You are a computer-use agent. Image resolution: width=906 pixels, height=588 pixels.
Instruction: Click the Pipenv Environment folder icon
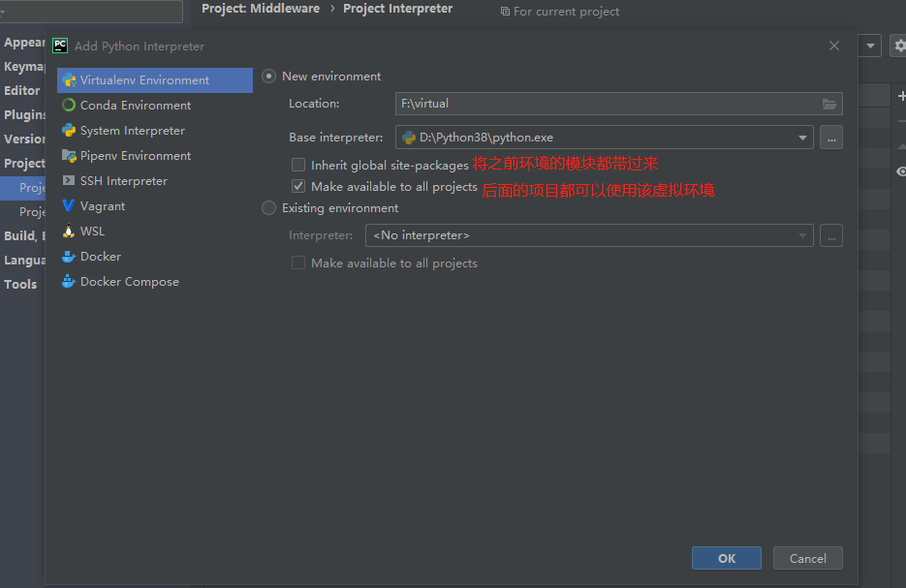point(69,156)
